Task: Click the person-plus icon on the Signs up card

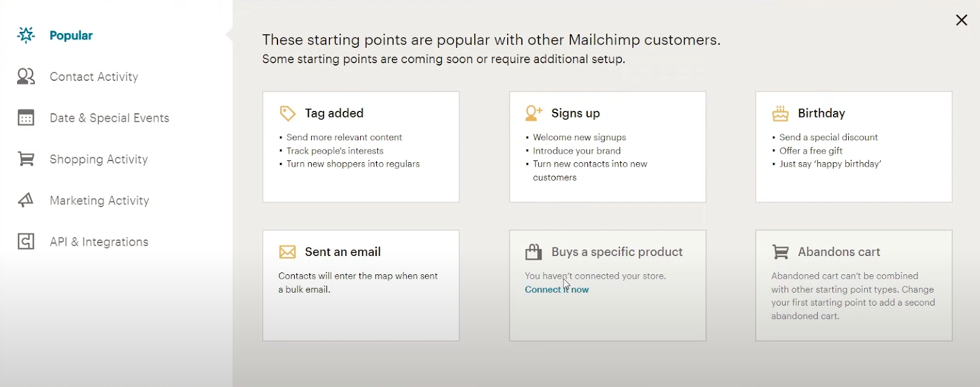Action: pyautogui.click(x=533, y=113)
